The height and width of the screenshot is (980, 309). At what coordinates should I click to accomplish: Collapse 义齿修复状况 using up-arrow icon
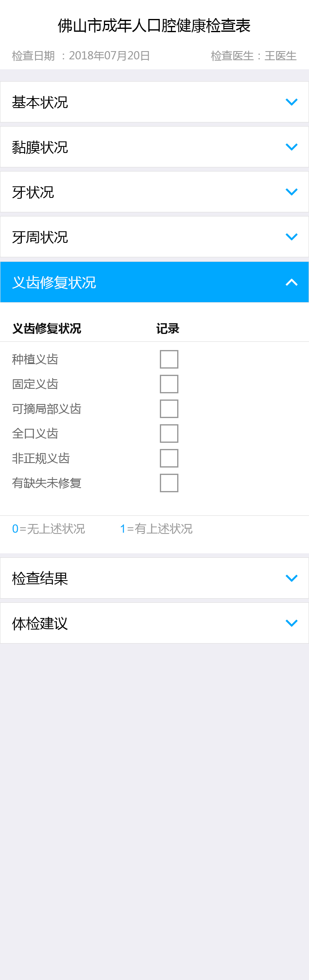[291, 282]
